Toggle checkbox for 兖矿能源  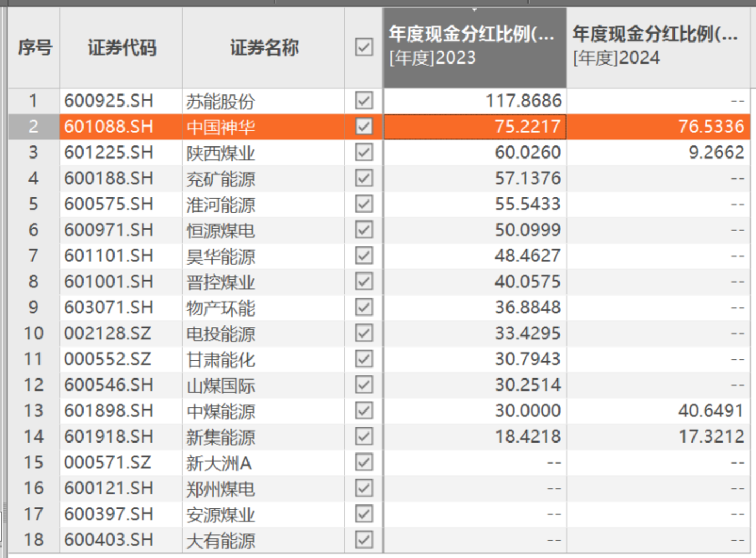coord(364,178)
